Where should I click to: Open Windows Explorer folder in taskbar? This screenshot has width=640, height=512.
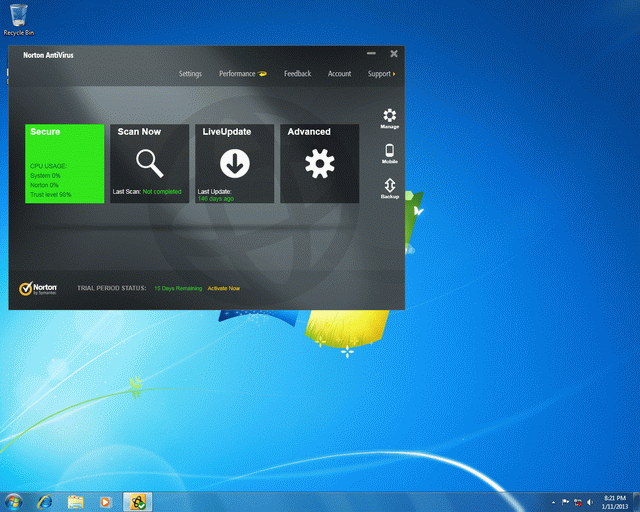[76, 502]
